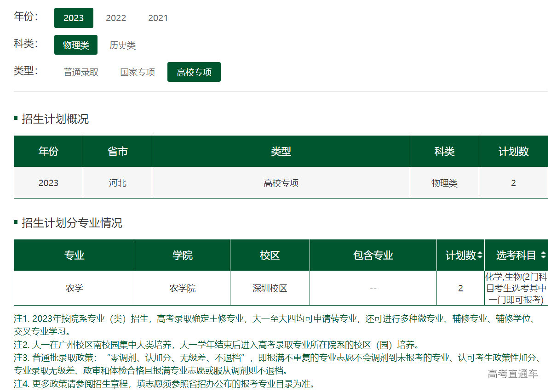The height and width of the screenshot is (392, 551).
Task: Choose the 普通录取 admission type
Action: (81, 72)
